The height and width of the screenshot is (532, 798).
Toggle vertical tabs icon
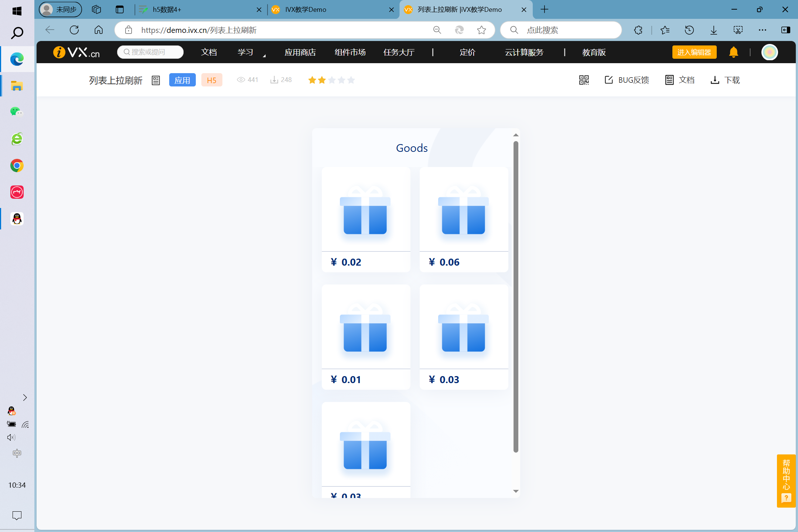tap(119, 10)
